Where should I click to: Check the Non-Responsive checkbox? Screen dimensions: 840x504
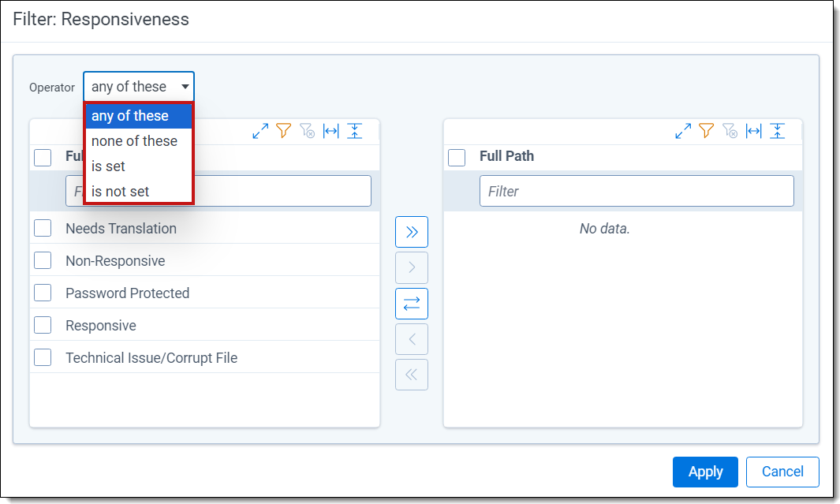click(x=43, y=260)
